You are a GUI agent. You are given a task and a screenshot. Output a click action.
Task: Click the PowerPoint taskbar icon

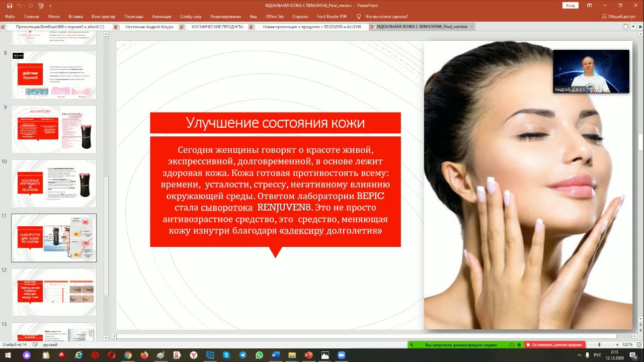click(308, 355)
